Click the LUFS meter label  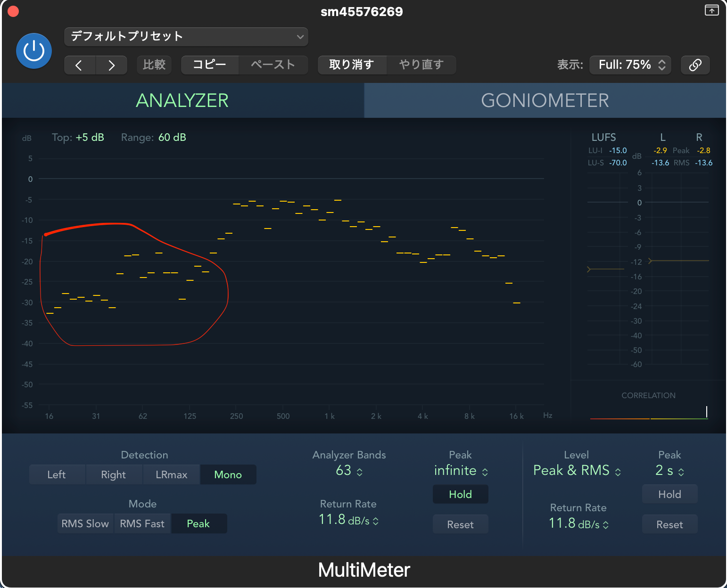pyautogui.click(x=604, y=138)
